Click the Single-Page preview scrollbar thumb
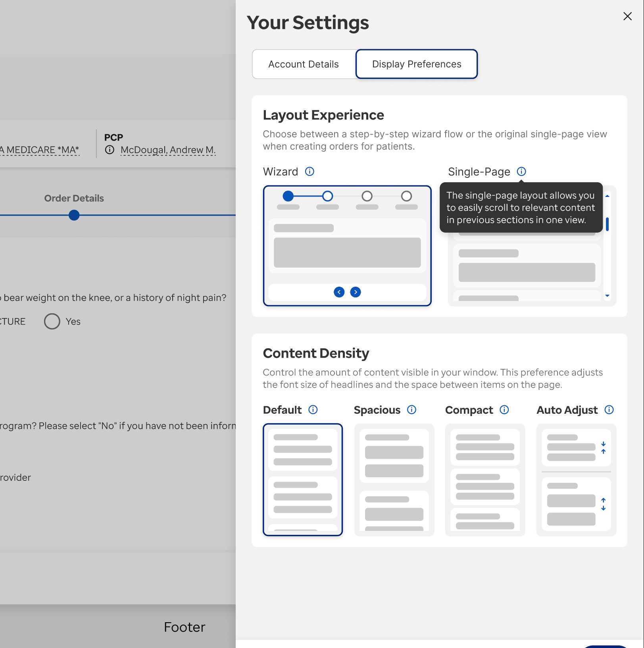This screenshot has height=648, width=644. click(x=607, y=224)
